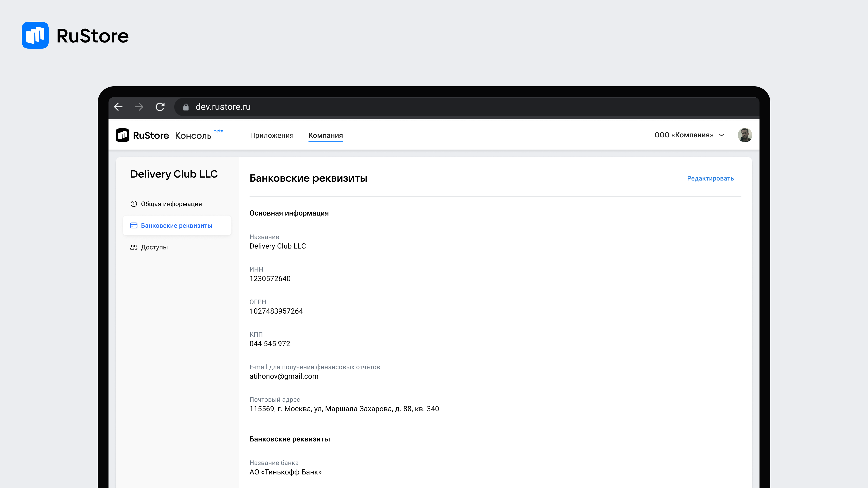Viewport: 868px width, 488px height.
Task: Click the people icon beside Доступы
Action: pyautogui.click(x=134, y=247)
